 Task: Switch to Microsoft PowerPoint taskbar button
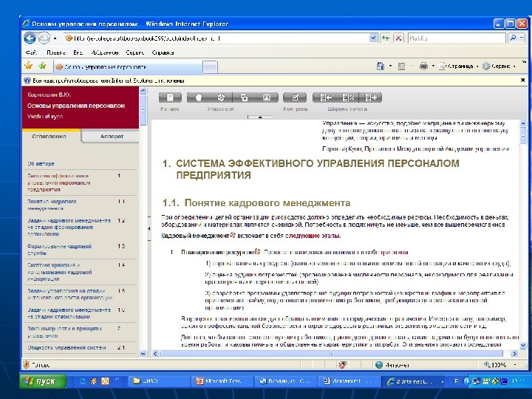(222, 381)
